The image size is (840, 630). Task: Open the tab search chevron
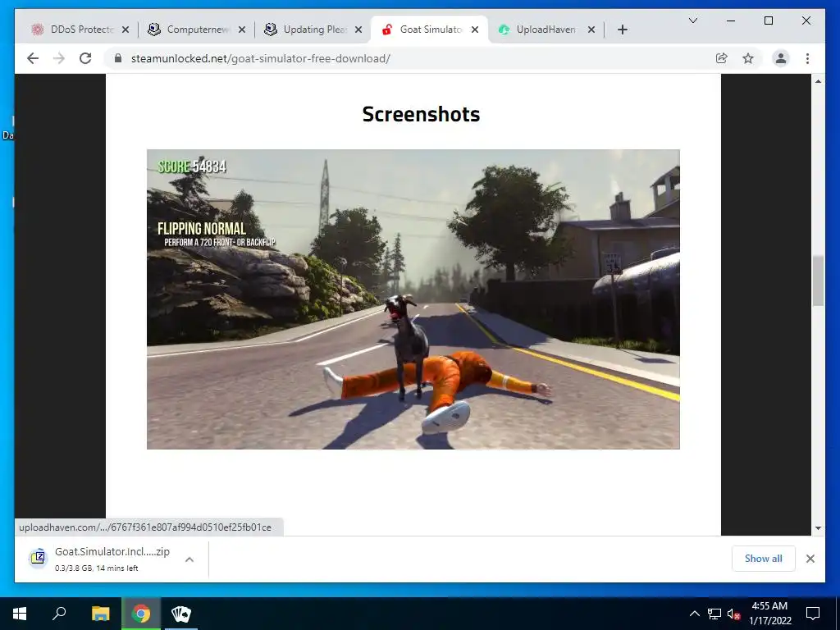pyautogui.click(x=692, y=21)
